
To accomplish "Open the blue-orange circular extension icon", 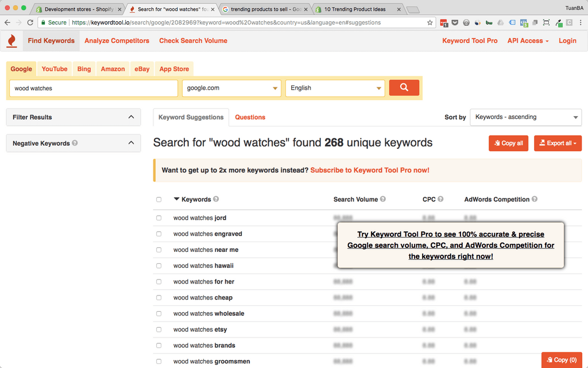I will pyautogui.click(x=477, y=22).
